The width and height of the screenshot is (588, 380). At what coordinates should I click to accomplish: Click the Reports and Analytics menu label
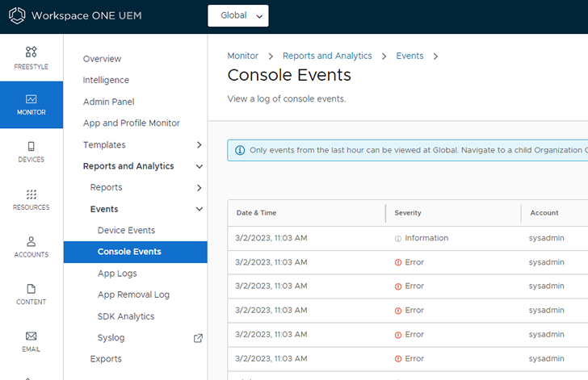[x=128, y=166]
